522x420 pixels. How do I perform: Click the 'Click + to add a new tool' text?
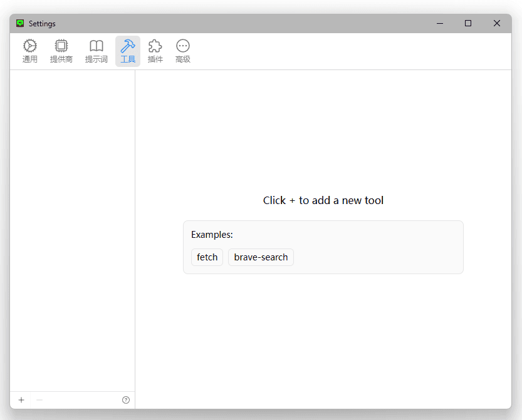coord(323,200)
